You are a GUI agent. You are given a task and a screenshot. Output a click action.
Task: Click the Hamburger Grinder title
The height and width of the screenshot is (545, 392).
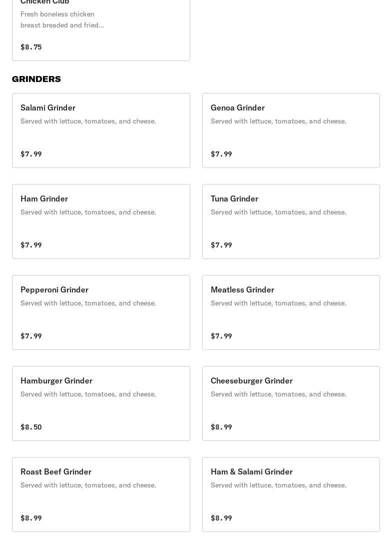click(56, 380)
